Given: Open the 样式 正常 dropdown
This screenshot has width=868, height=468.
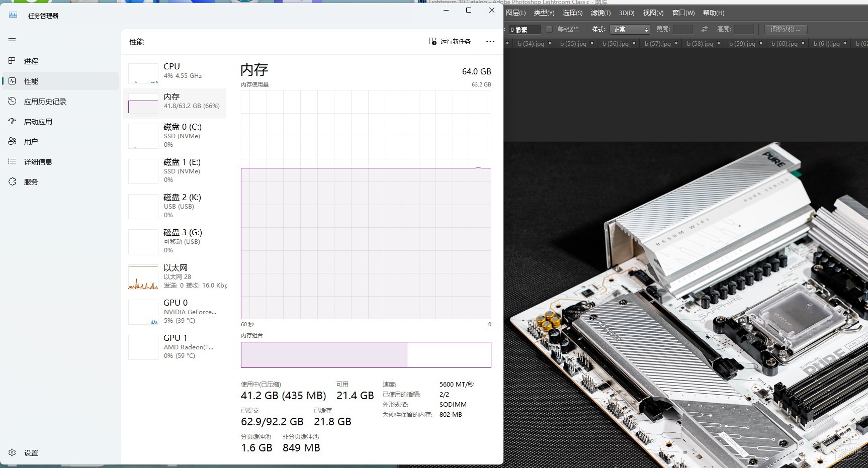Looking at the screenshot, I should 630,30.
